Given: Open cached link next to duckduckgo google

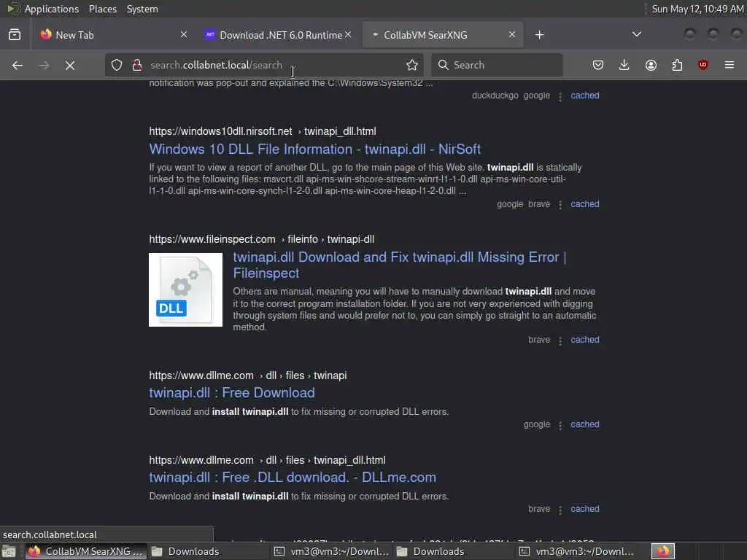Looking at the screenshot, I should pos(585,96).
